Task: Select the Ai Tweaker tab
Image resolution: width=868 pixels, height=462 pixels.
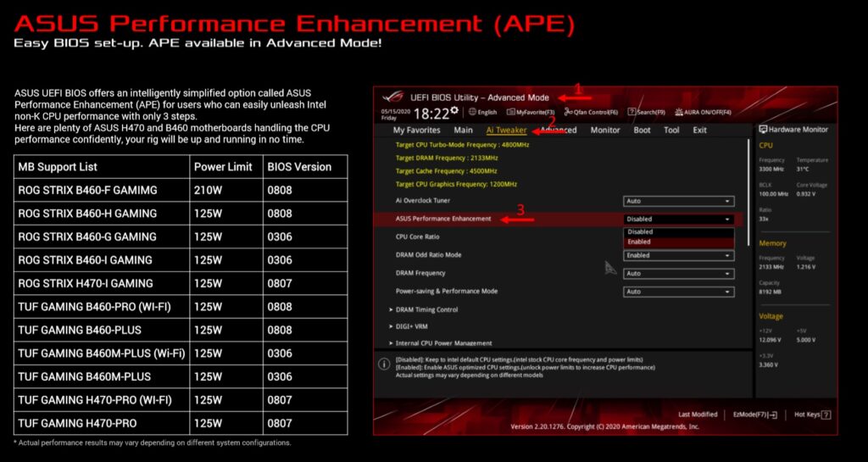Action: click(507, 130)
